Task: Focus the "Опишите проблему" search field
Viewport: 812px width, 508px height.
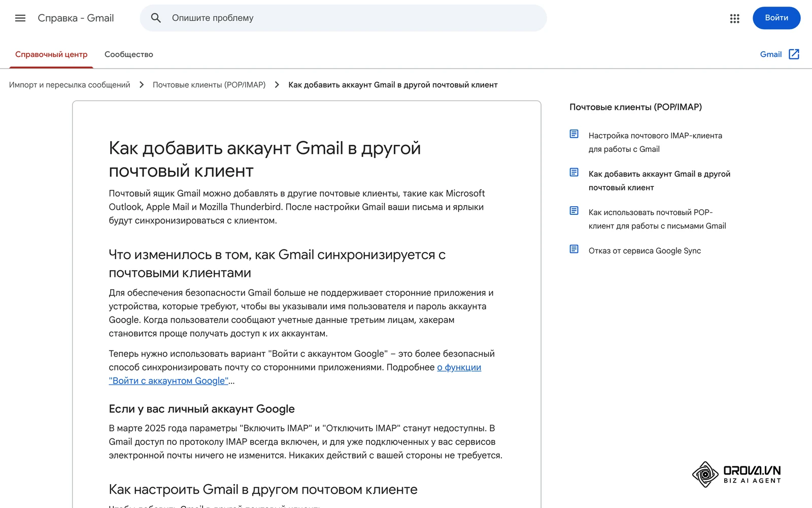Action: (x=343, y=18)
